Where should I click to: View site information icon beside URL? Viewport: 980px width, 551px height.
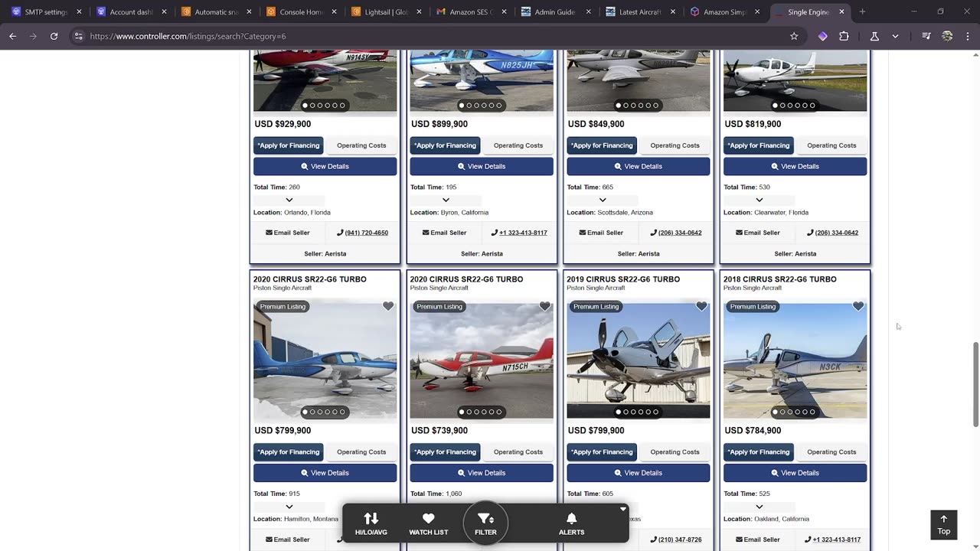78,36
